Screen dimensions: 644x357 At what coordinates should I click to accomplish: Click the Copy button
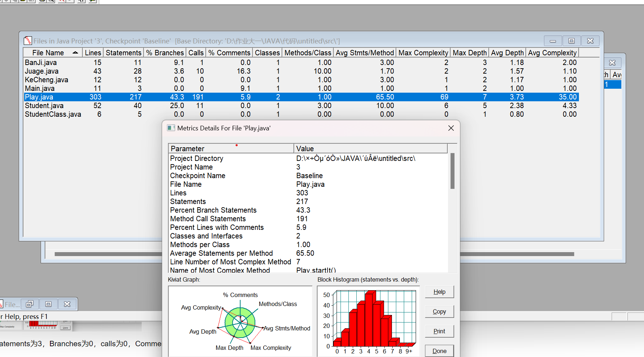[x=439, y=312]
